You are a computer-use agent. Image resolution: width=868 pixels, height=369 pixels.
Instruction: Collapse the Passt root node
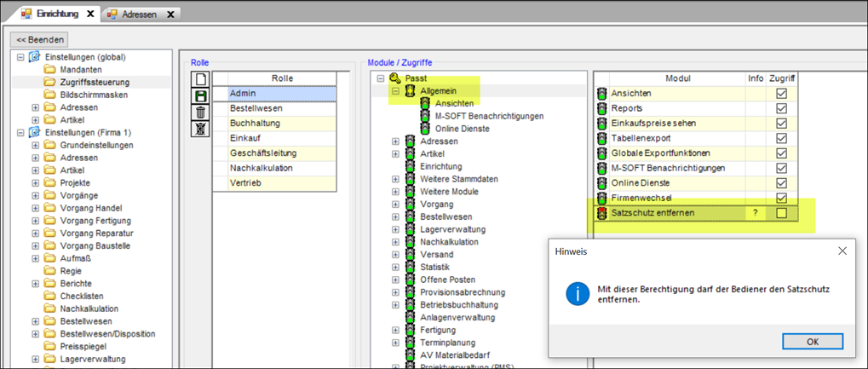(x=380, y=78)
